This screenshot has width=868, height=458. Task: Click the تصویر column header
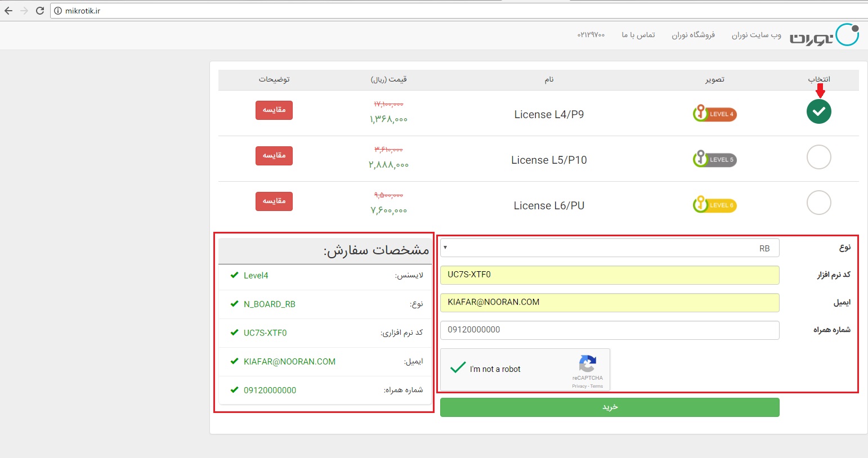click(x=715, y=79)
